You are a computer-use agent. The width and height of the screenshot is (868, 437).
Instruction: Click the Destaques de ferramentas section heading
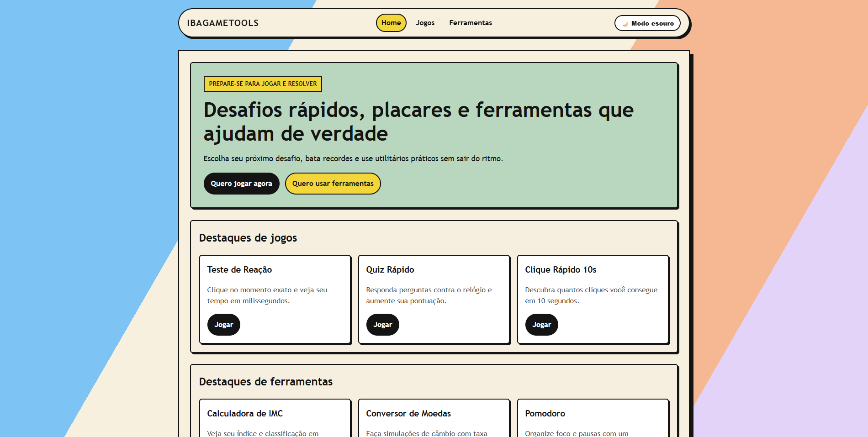click(265, 382)
